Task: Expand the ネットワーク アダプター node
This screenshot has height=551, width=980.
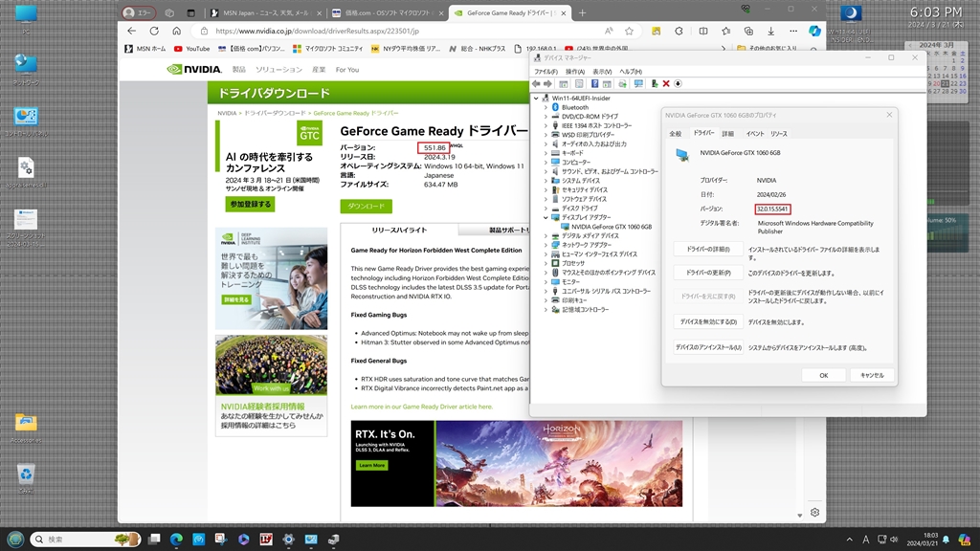Action: coord(546,245)
